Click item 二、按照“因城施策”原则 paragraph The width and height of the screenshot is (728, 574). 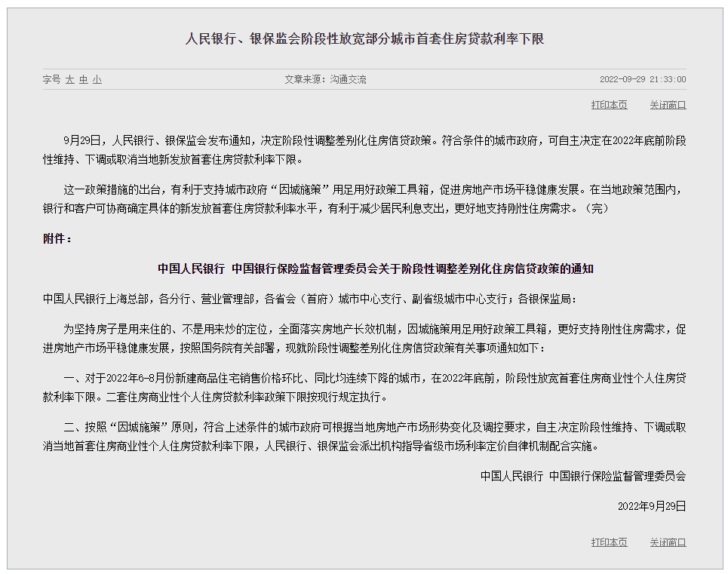click(364, 437)
